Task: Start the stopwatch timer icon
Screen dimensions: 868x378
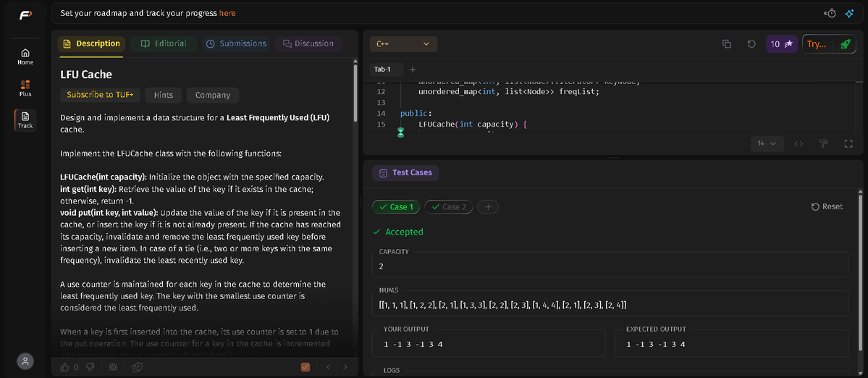Action: click(x=830, y=13)
